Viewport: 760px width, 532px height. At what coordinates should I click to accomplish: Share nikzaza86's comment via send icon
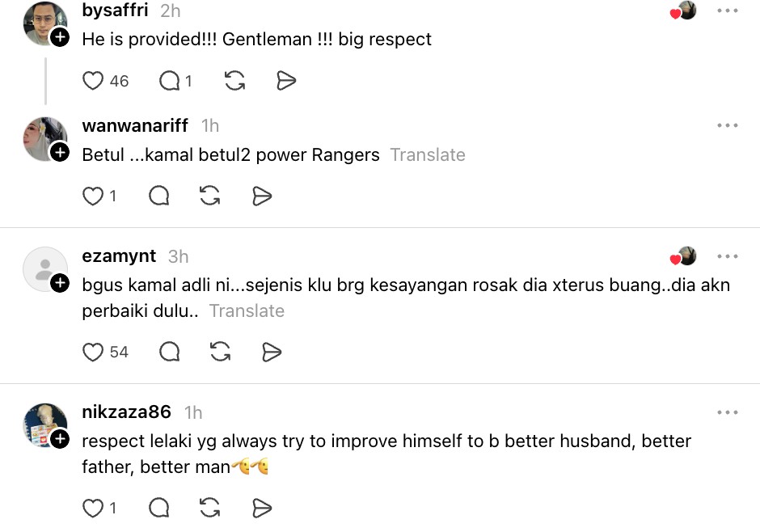point(260,508)
